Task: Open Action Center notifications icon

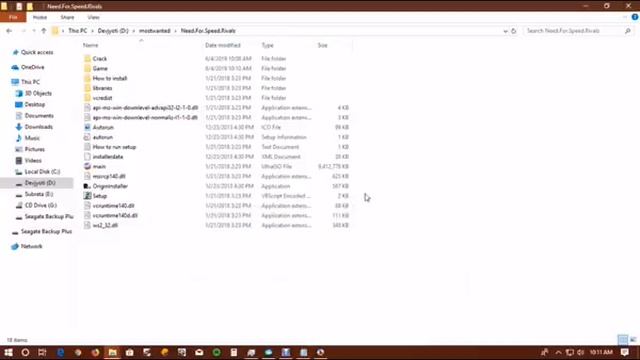Action: pyautogui.click(x=625, y=352)
